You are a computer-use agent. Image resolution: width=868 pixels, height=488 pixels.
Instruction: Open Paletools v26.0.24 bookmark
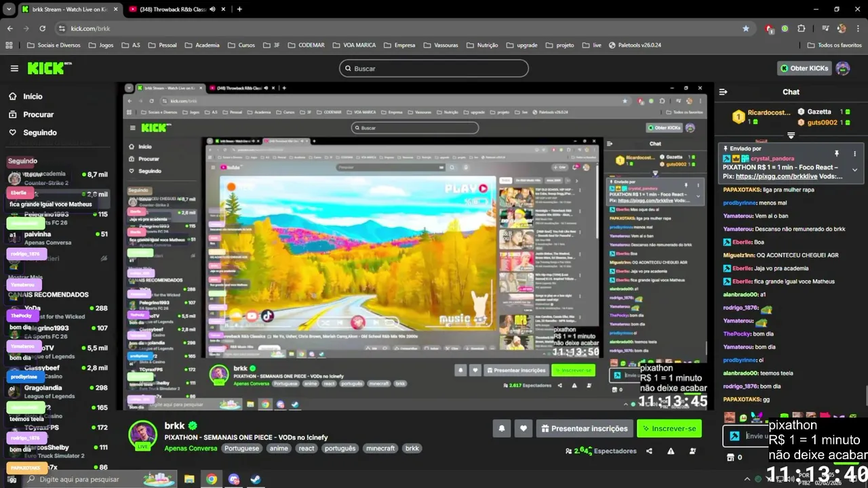tap(635, 45)
